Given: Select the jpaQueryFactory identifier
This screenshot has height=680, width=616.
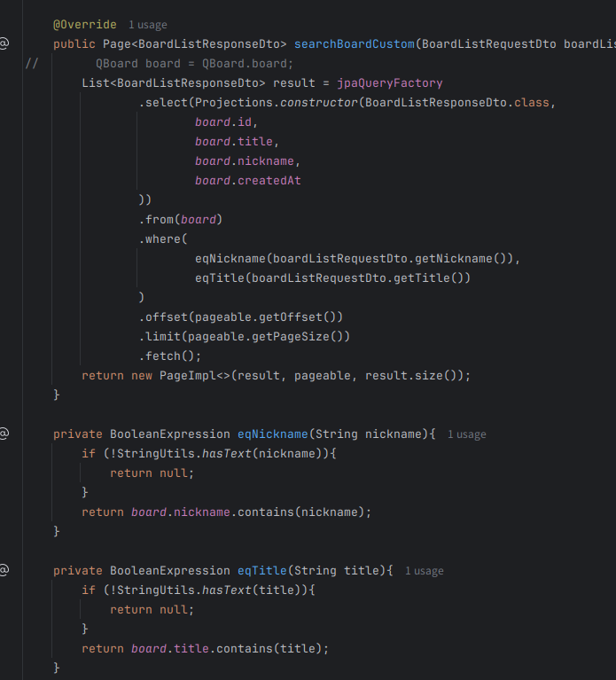Looking at the screenshot, I should point(389,83).
